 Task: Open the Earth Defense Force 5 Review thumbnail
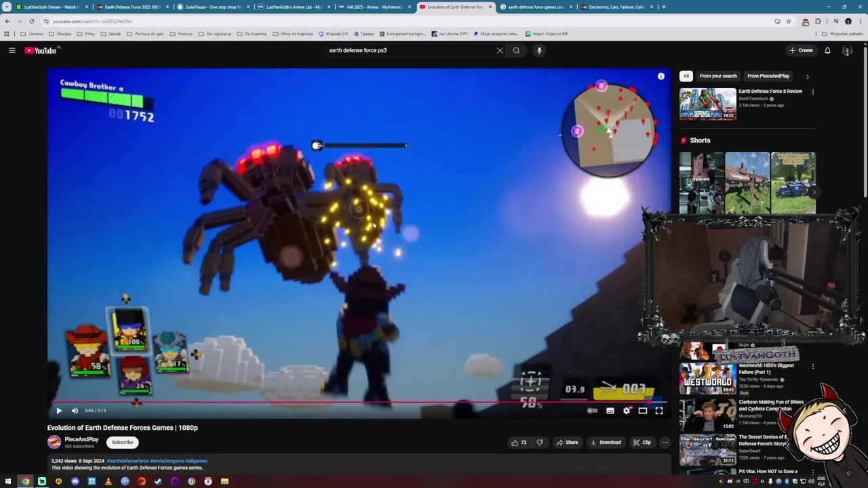coord(708,104)
